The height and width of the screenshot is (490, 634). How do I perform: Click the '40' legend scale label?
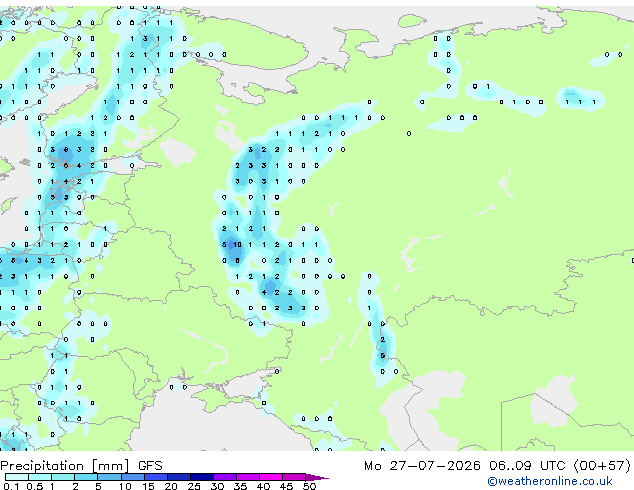click(x=263, y=486)
